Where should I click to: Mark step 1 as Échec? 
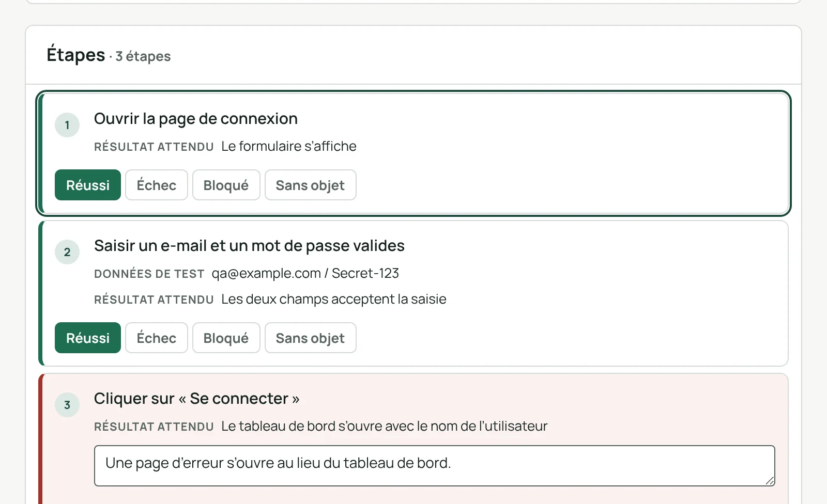point(157,185)
